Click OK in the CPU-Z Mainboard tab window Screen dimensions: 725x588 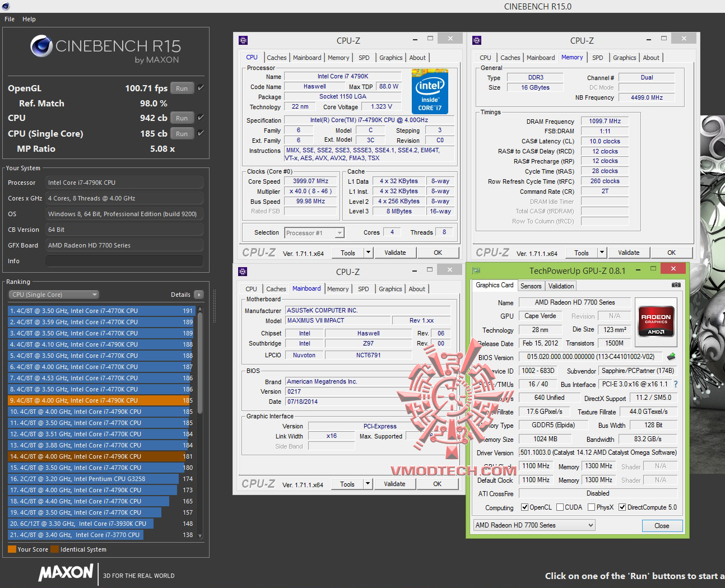(x=437, y=484)
